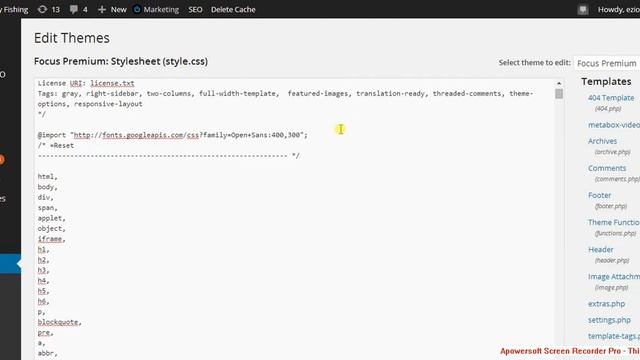Screen dimensions: 640x360
Task: Click the 'pre,' selector line
Action: [45, 333]
